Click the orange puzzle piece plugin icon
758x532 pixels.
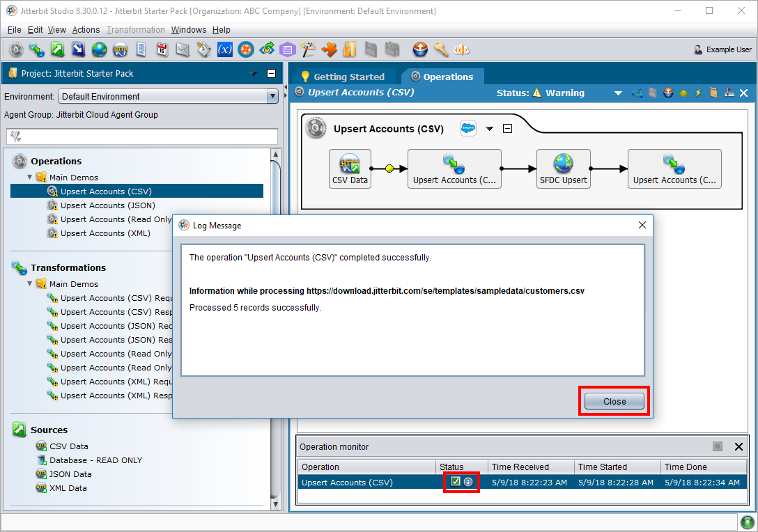[329, 49]
